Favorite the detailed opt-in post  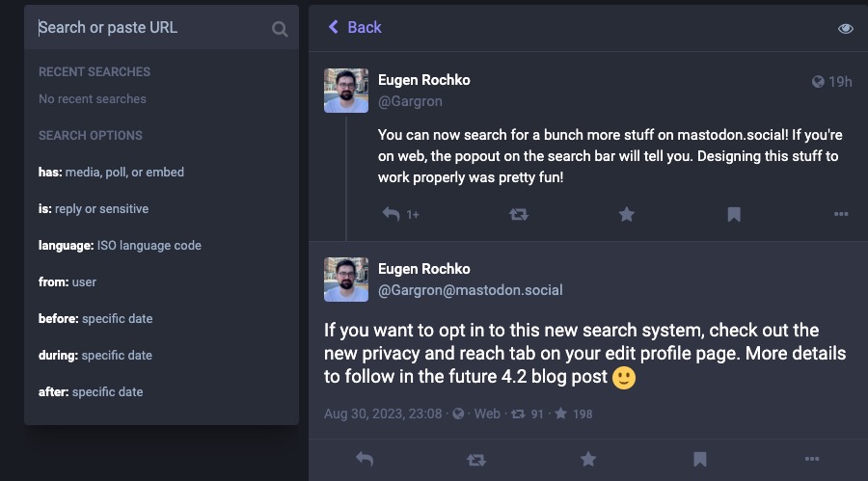tap(588, 460)
